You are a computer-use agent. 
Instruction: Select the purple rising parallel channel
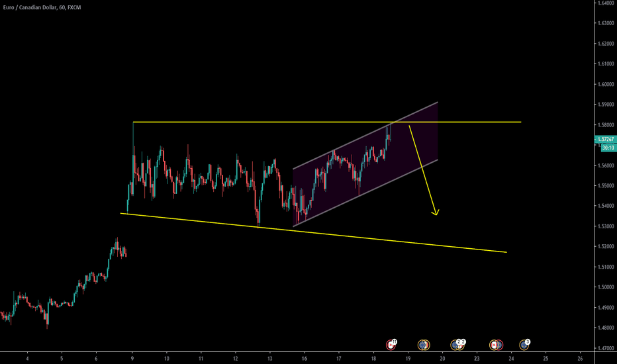[x=365, y=164]
